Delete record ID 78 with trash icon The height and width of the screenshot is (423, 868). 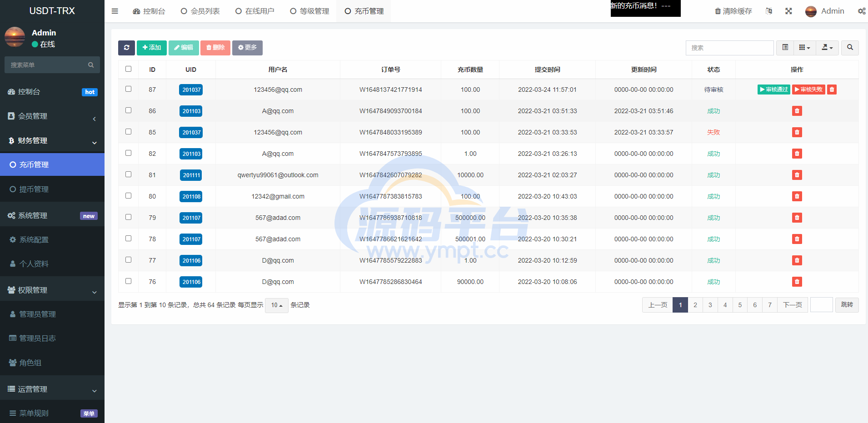coord(797,239)
